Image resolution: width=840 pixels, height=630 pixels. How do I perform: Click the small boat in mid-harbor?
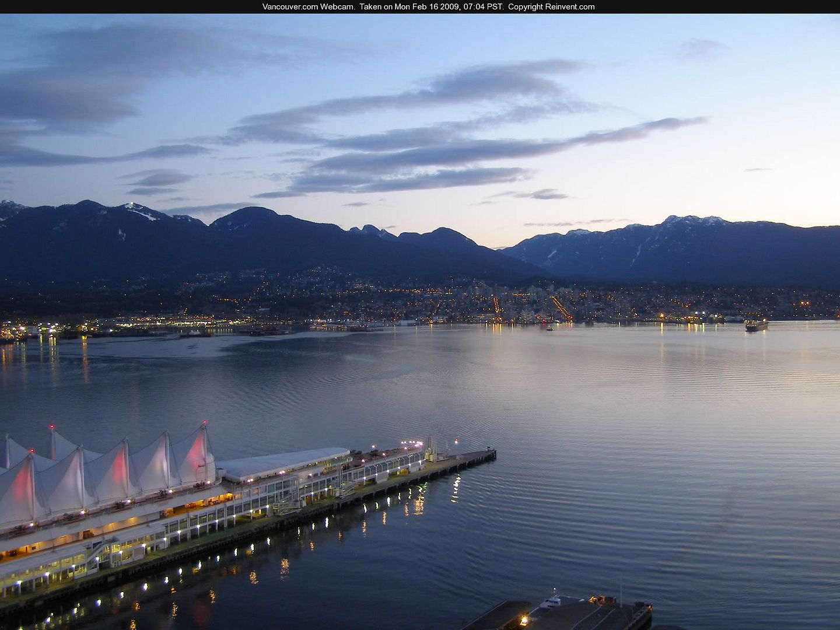pyautogui.click(x=549, y=328)
